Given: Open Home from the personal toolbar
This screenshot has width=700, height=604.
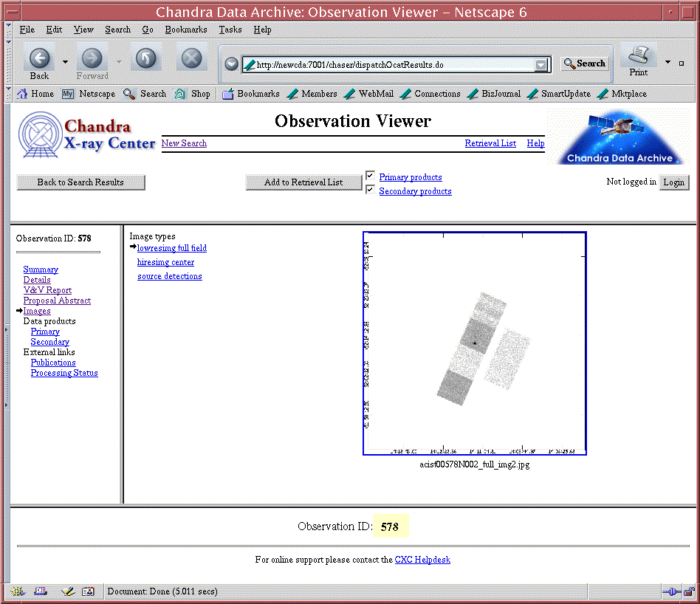Looking at the screenshot, I should [x=35, y=94].
